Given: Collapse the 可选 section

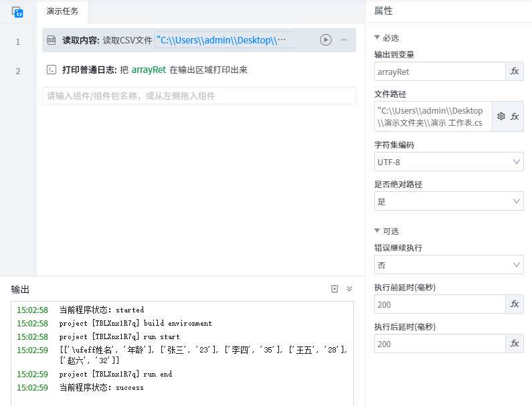Looking at the screenshot, I should (377, 231).
